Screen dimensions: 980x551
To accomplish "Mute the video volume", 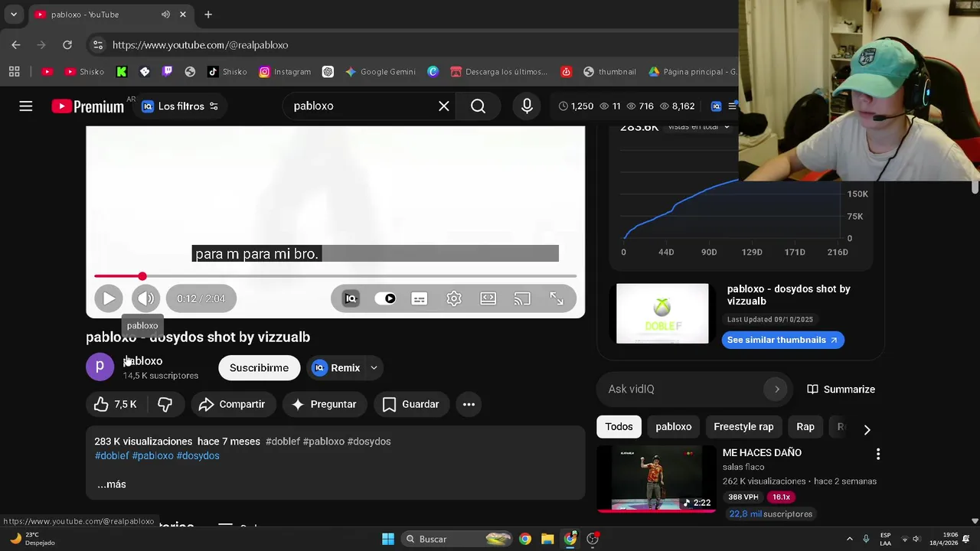I will tap(145, 298).
